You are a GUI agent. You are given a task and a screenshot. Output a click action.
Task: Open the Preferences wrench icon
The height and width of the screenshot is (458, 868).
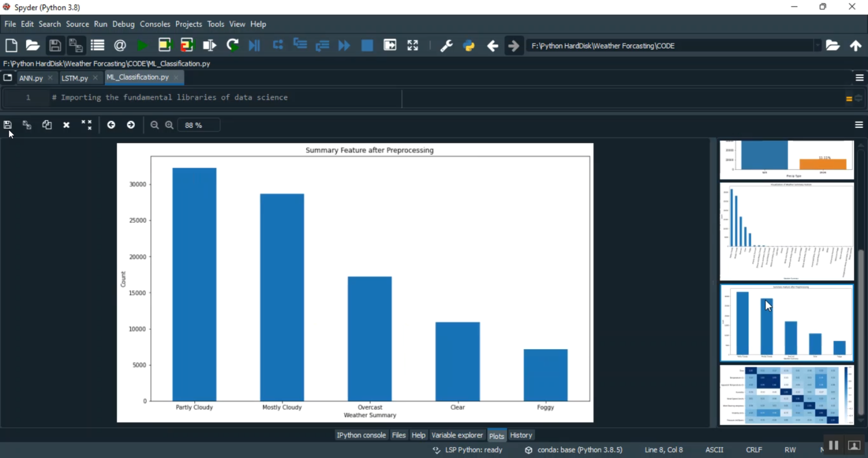point(446,46)
